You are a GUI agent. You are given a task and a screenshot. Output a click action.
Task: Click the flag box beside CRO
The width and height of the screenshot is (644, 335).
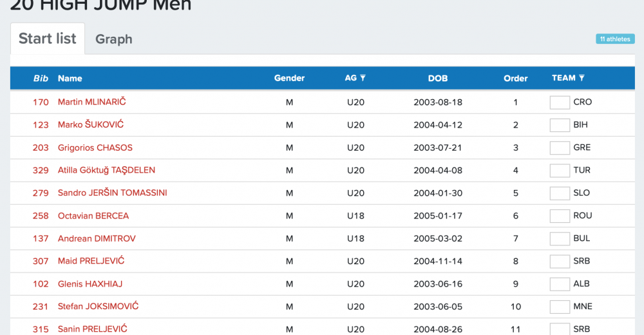pos(560,102)
